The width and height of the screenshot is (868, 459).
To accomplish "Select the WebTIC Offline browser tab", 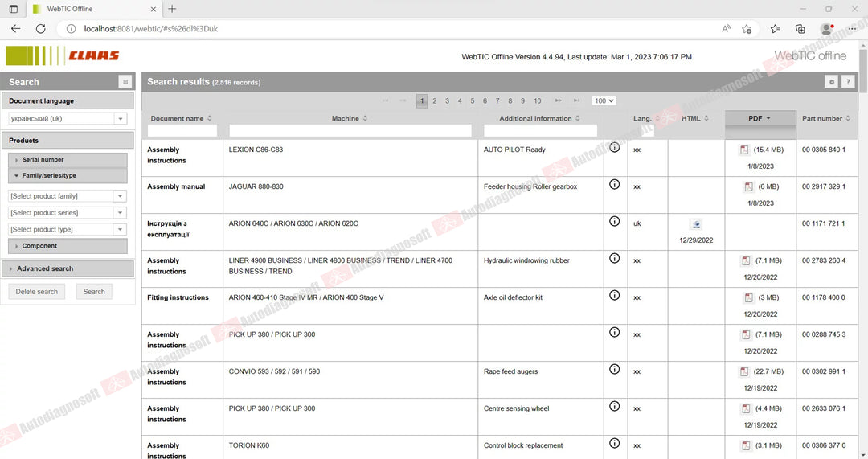I will (94, 9).
